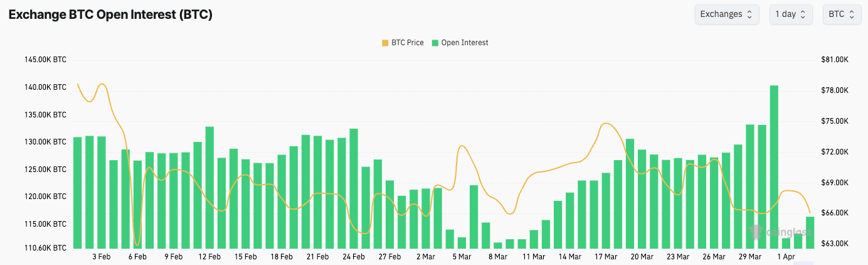Select the 20 Mar date axis label

[642, 257]
